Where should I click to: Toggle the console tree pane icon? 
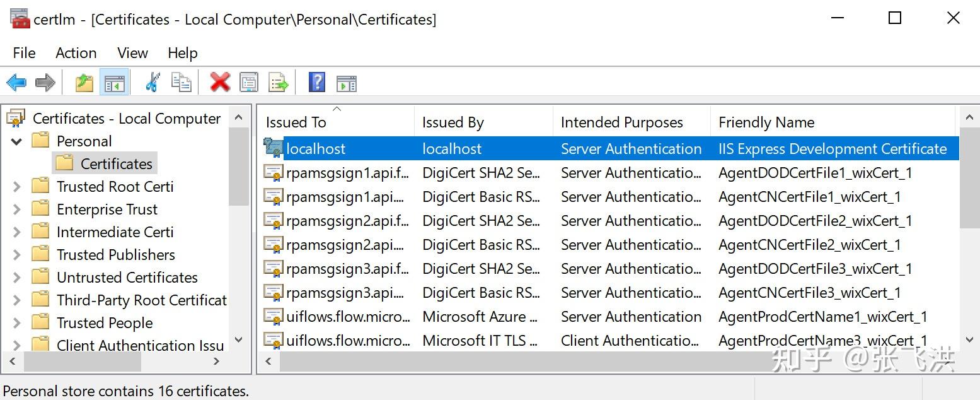point(114,82)
